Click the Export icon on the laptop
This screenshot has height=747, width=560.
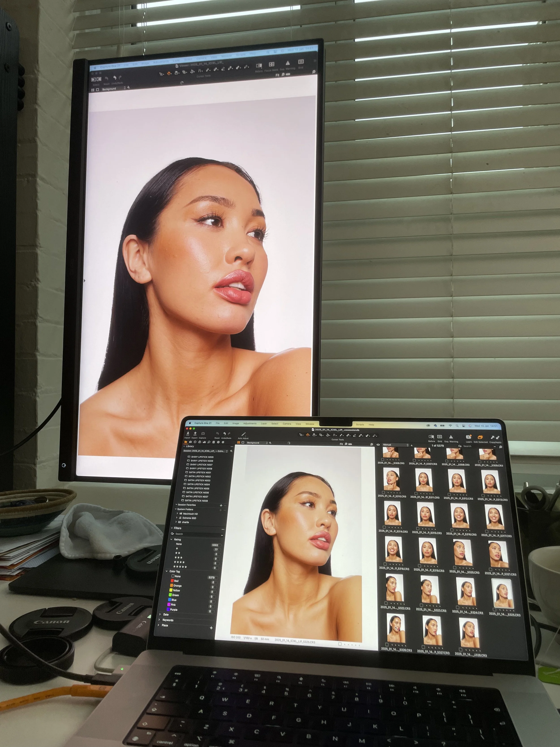195,433
